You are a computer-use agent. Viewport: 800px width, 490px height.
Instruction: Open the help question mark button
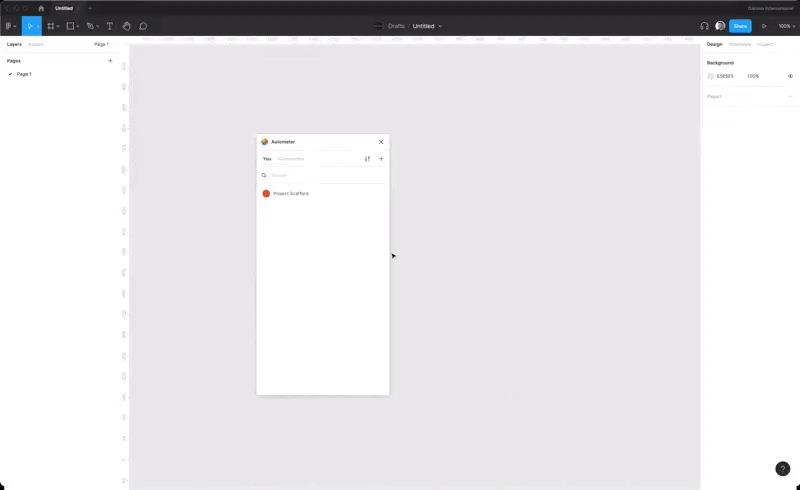[783, 469]
